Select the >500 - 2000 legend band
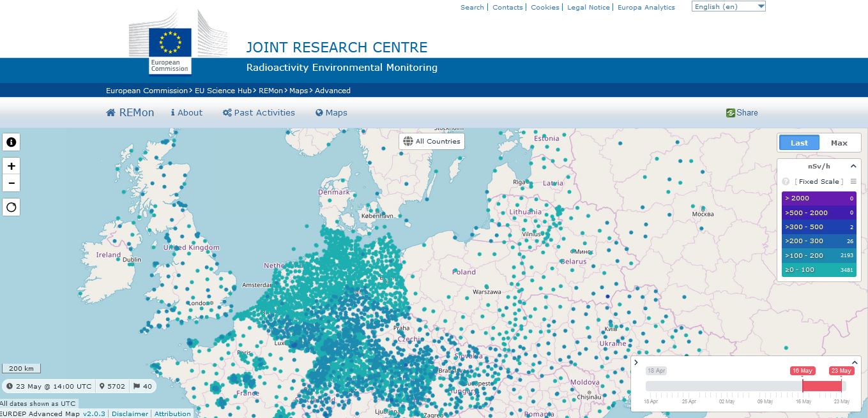The height and width of the screenshot is (418, 868). [819, 213]
